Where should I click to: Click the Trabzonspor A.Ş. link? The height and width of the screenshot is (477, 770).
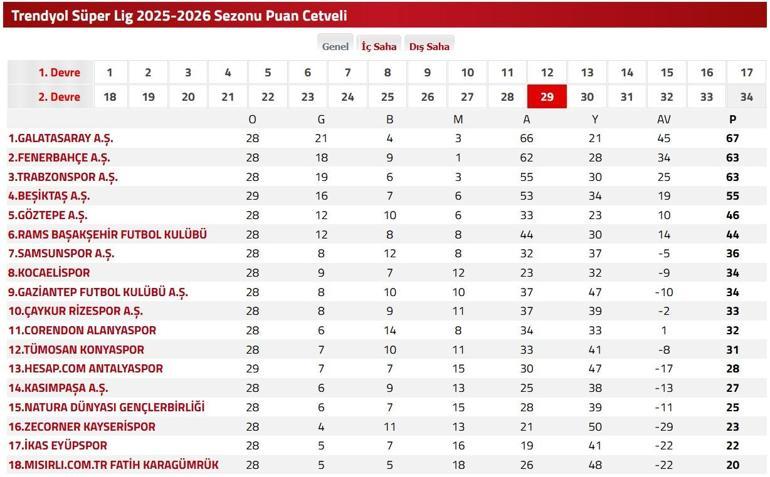coord(63,177)
